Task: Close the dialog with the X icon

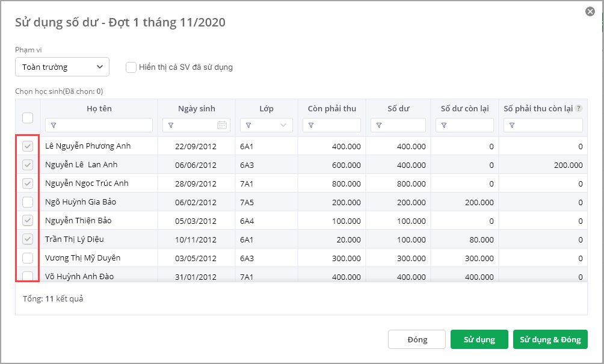Action: (x=590, y=11)
